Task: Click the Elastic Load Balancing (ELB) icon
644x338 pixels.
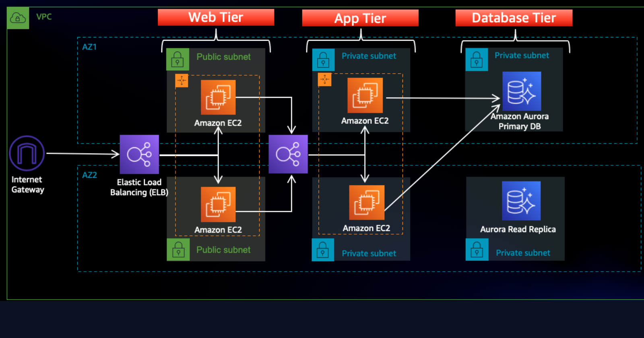Action: pos(139,155)
